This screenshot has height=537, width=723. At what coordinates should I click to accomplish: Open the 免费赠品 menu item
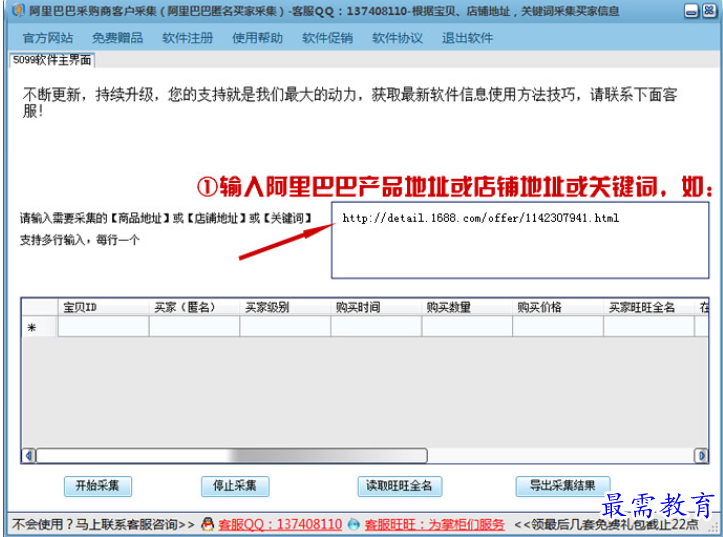tap(118, 38)
